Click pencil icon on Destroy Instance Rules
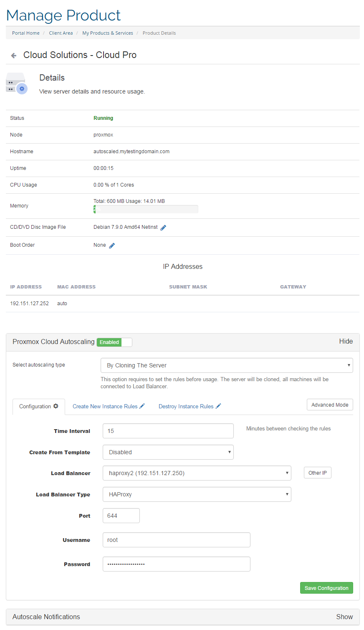Screen dimensions: 364x630 coord(218,406)
